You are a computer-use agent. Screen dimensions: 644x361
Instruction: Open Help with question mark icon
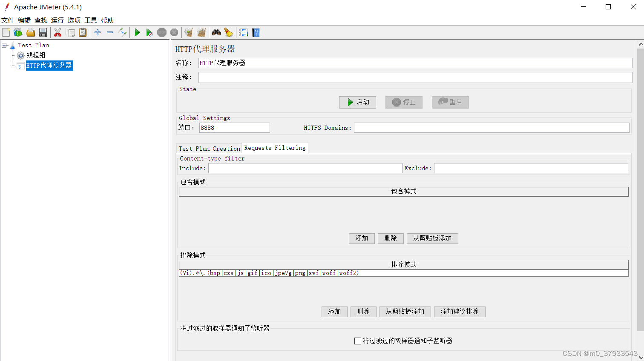point(256,32)
